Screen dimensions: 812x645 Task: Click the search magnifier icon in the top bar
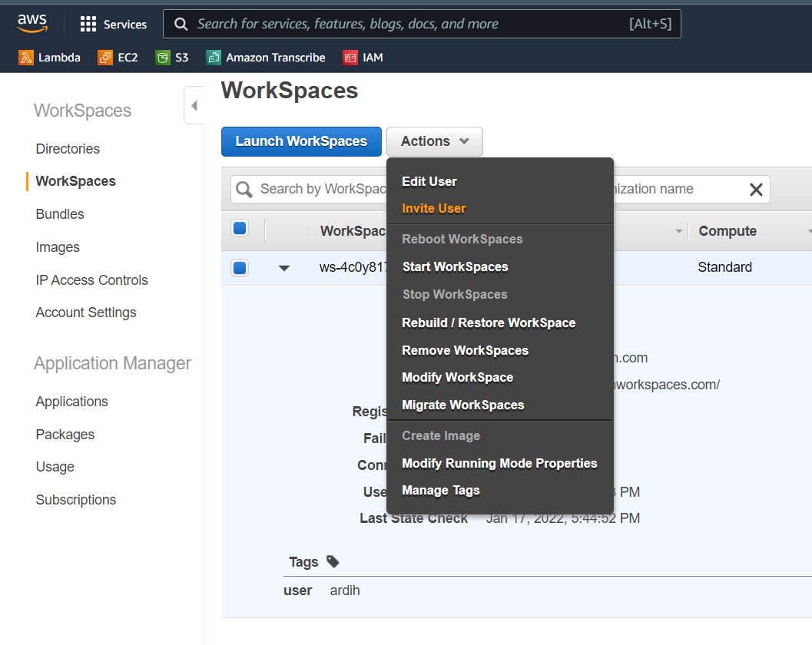(x=181, y=24)
